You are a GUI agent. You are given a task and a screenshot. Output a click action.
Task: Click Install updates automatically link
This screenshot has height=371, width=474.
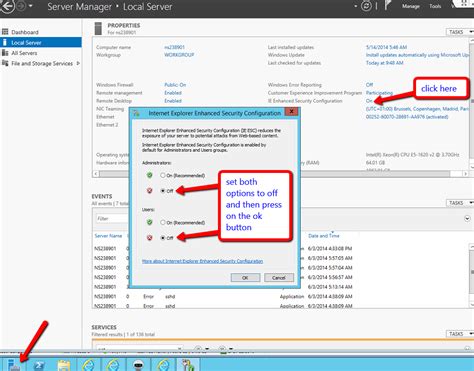click(418, 55)
